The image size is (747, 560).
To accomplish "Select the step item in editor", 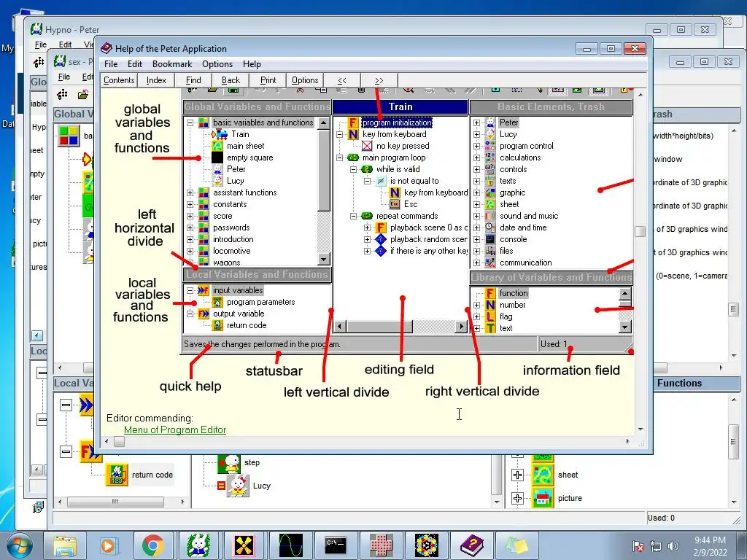I will point(252,462).
